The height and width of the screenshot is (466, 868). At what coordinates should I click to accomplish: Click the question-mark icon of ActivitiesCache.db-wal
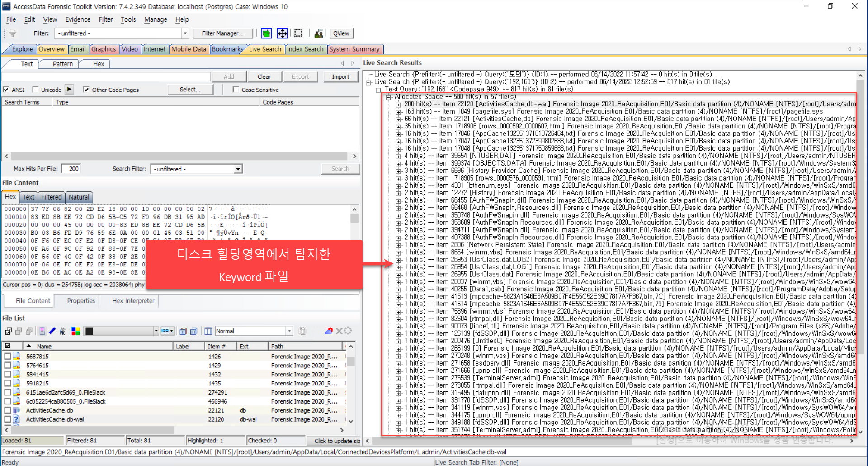[x=16, y=419]
